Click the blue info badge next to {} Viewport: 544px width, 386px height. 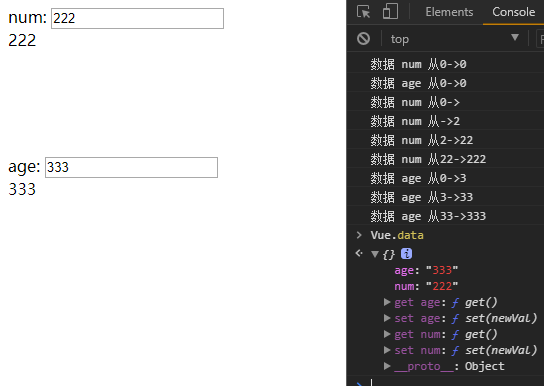(x=406, y=254)
